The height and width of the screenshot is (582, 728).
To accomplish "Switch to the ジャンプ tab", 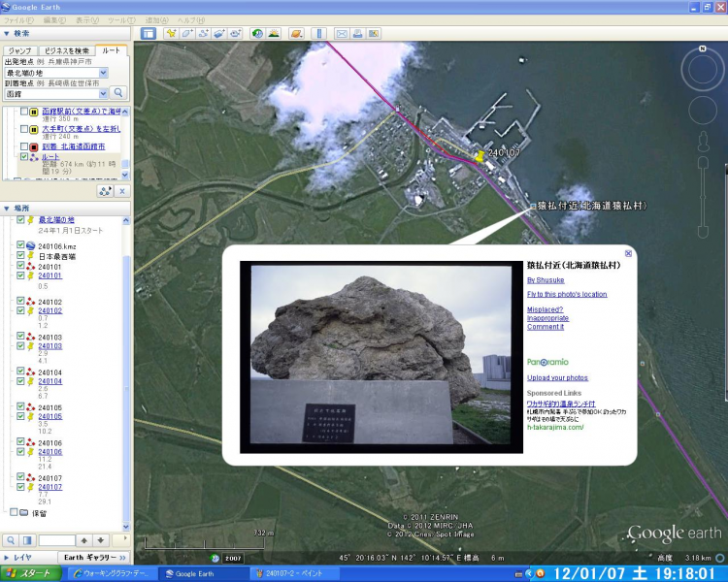I will 19,50.
